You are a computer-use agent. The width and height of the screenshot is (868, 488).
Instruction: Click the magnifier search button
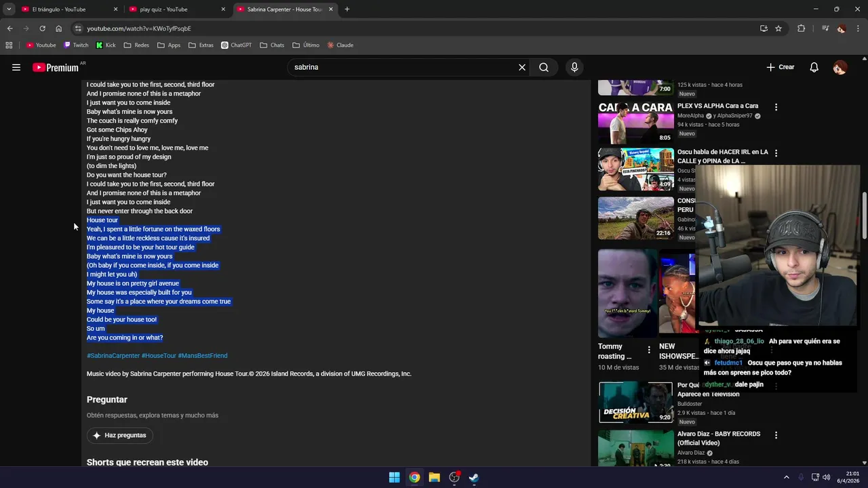544,67
